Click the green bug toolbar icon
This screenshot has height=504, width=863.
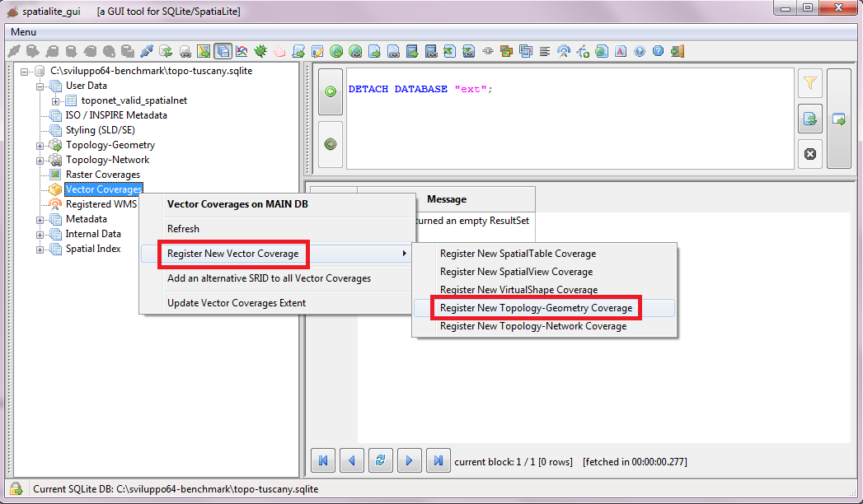tap(260, 52)
